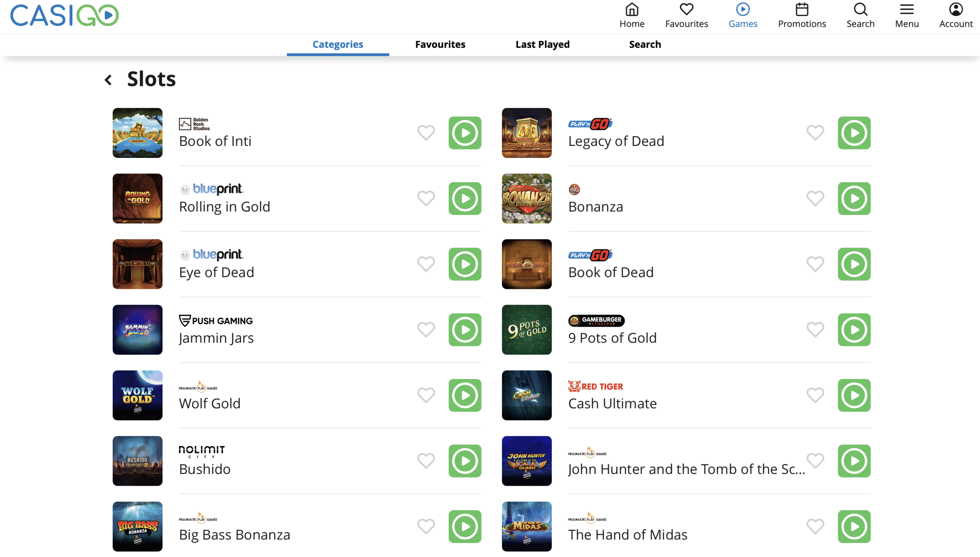Click the Eye of Dead title

tap(216, 272)
